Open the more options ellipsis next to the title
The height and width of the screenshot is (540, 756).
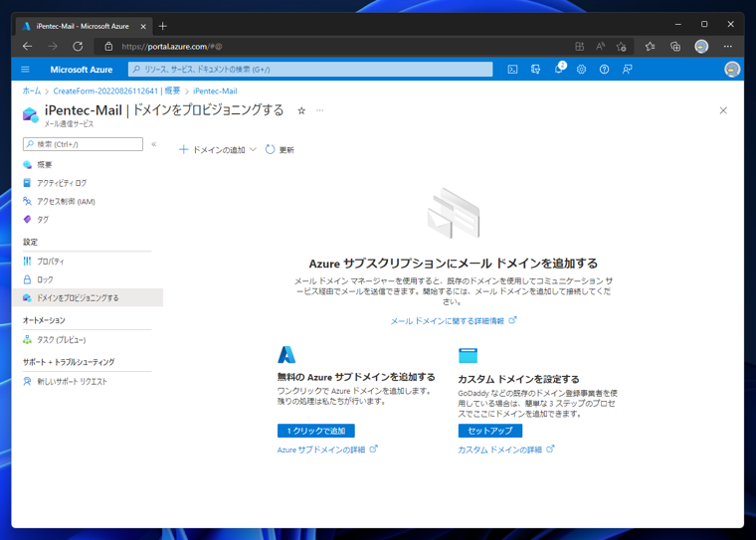[x=319, y=110]
